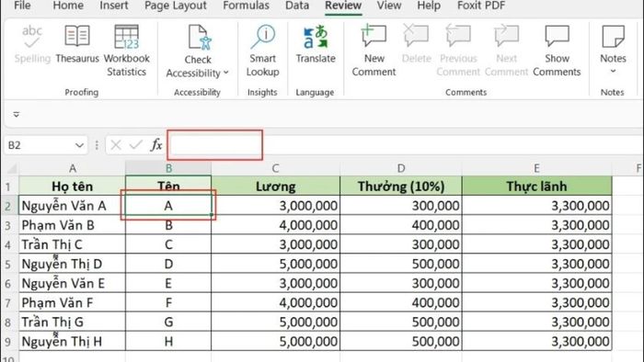Select column E header
Screen dimensions: 644x362
point(536,168)
